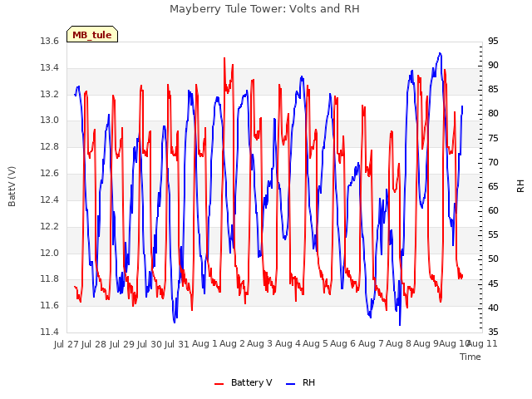Viewport: 532px width, 399px height.
Task: Click the 12.4 voltage axis value
Action: (50, 199)
